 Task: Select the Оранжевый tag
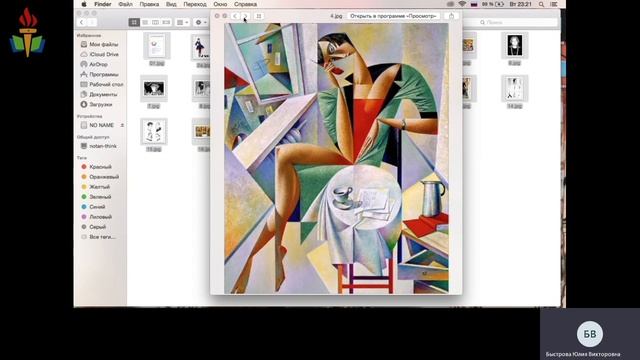100,177
